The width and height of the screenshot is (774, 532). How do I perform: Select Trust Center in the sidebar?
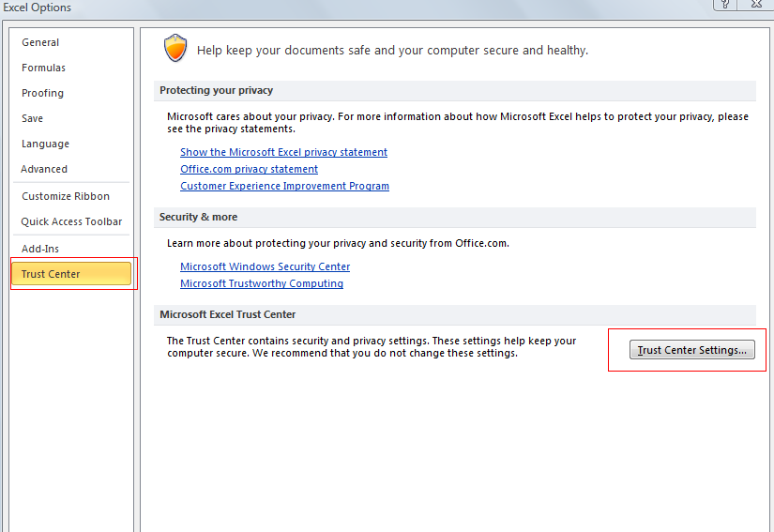[71, 274]
